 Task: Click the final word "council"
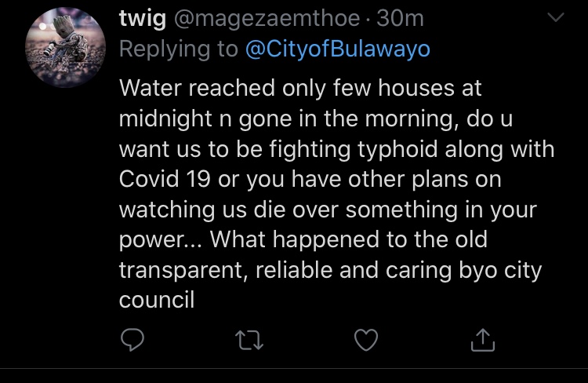click(157, 299)
